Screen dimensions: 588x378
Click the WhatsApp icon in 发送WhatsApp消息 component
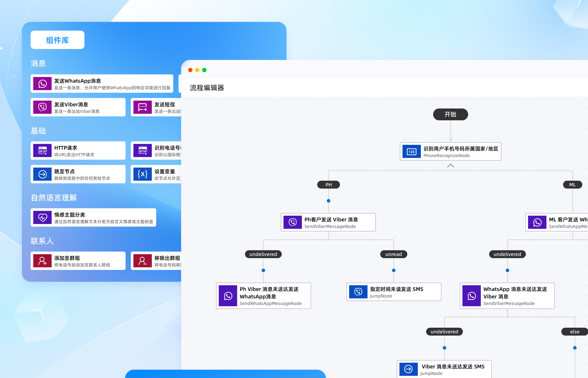pyautogui.click(x=42, y=84)
